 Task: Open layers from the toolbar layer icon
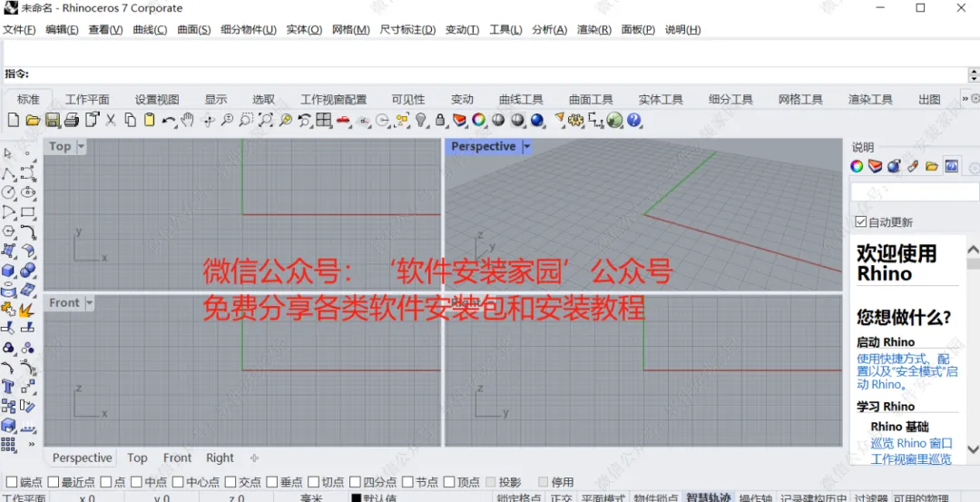click(x=459, y=120)
